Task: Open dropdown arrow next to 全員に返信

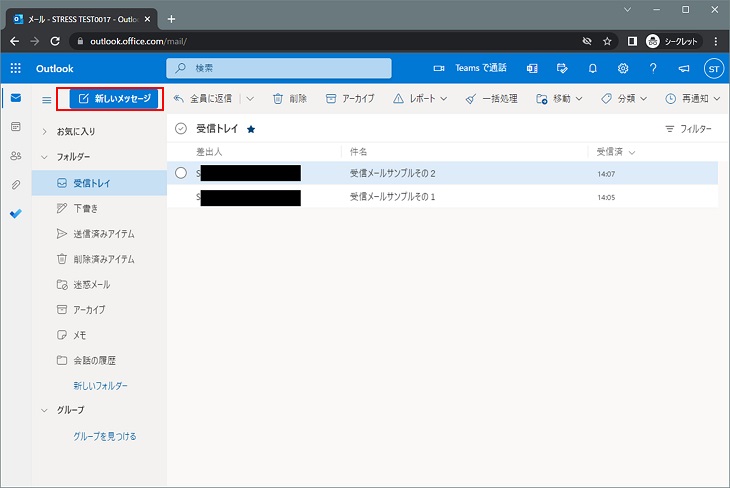Action: (x=250, y=98)
